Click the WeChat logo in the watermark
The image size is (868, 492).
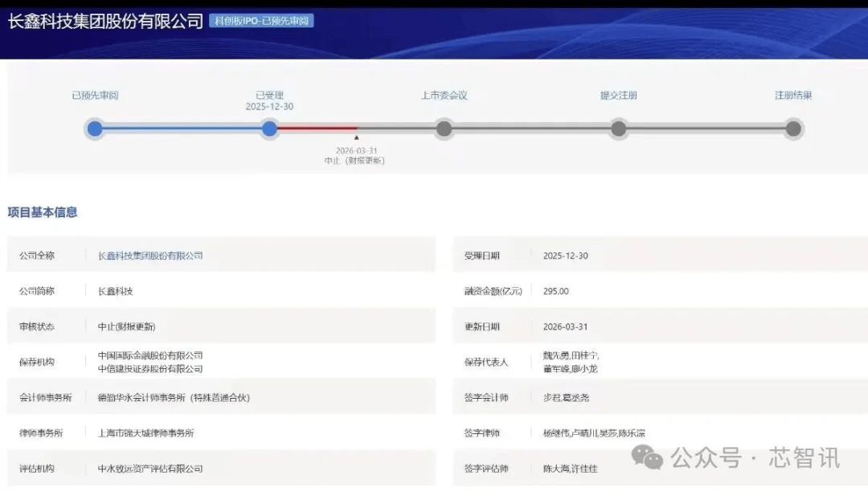[647, 457]
